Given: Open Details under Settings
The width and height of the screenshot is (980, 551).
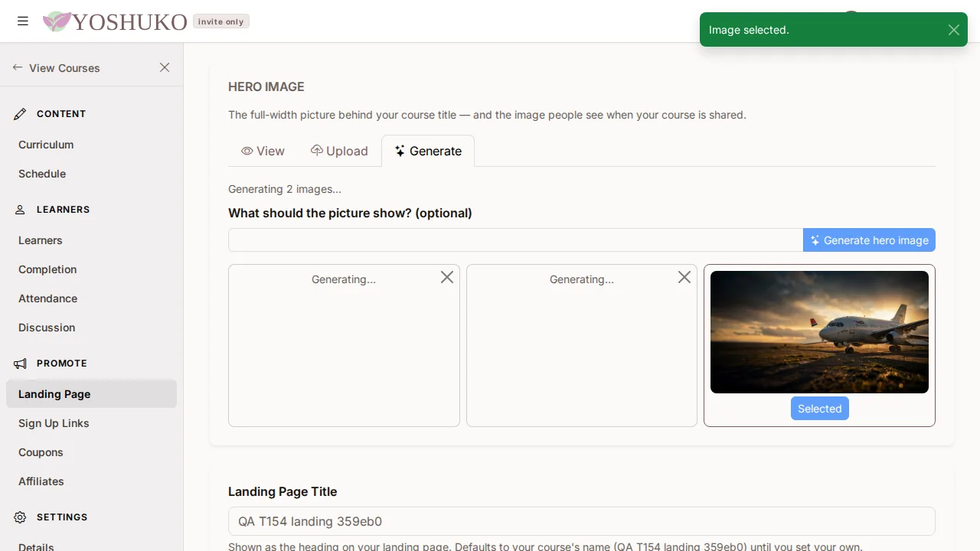Looking at the screenshot, I should click(36, 546).
